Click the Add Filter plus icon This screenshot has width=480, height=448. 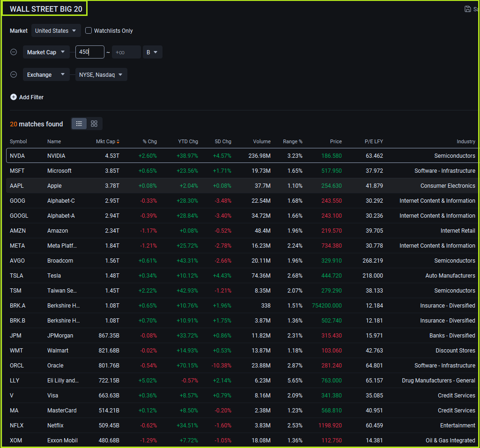click(x=14, y=97)
